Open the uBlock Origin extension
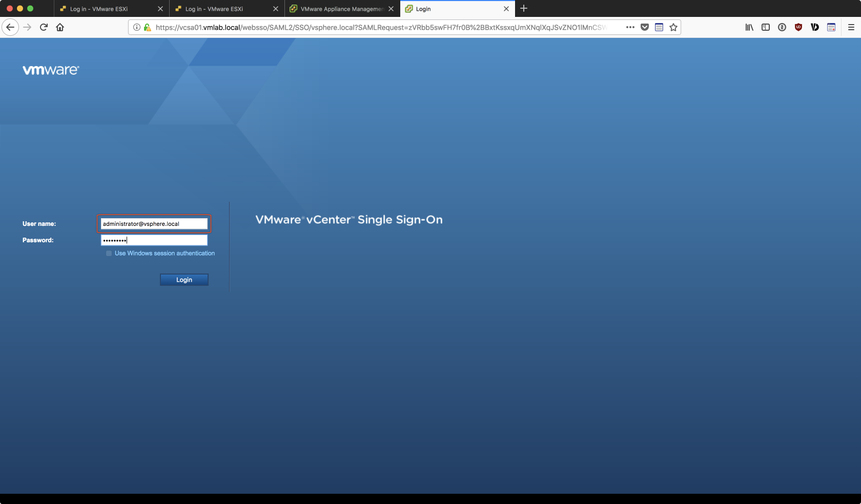This screenshot has width=861, height=504. tap(798, 27)
